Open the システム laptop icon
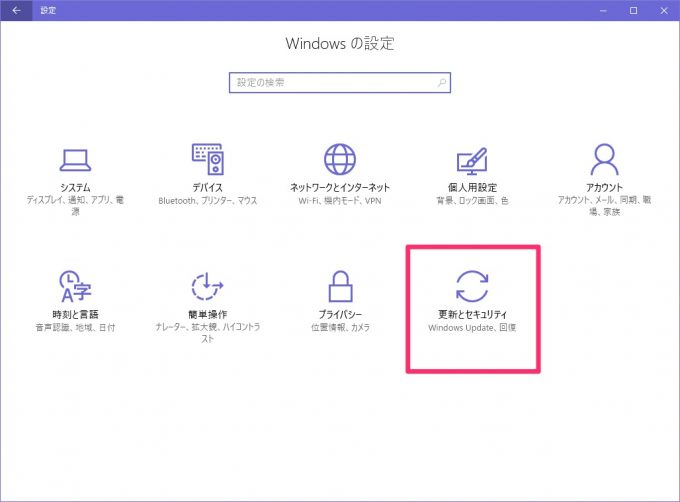This screenshot has width=680, height=502. tap(75, 160)
